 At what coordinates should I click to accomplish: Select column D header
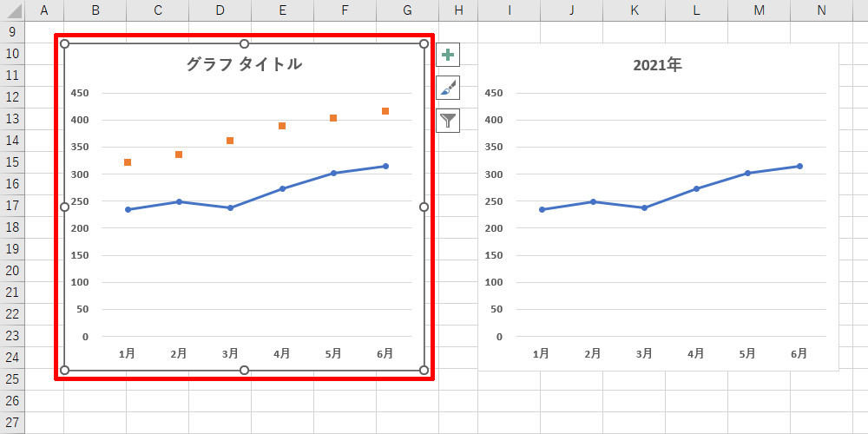point(220,10)
